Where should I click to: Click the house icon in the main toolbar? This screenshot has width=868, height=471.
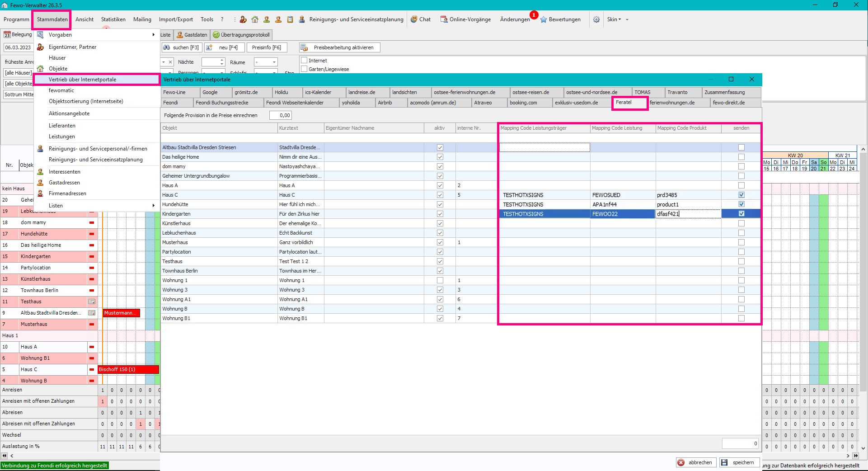click(255, 19)
